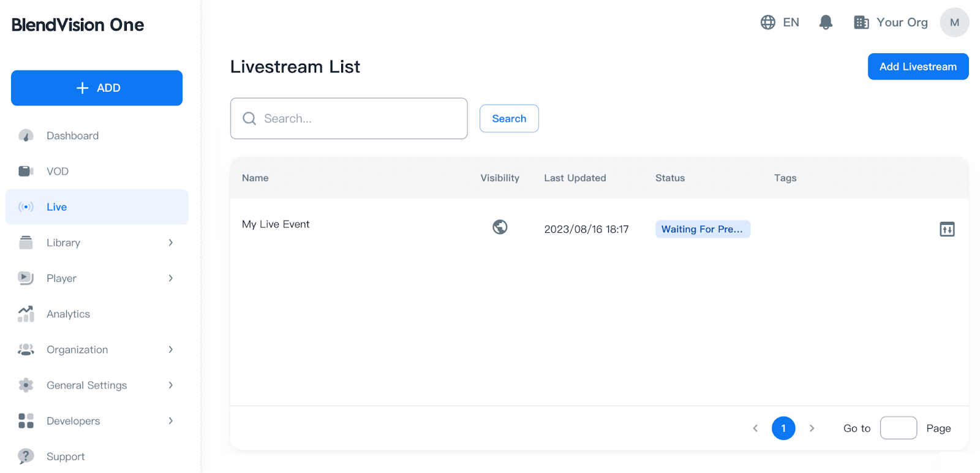Click the My Live Event row action icon
Image resolution: width=980 pixels, height=473 pixels.
947,229
